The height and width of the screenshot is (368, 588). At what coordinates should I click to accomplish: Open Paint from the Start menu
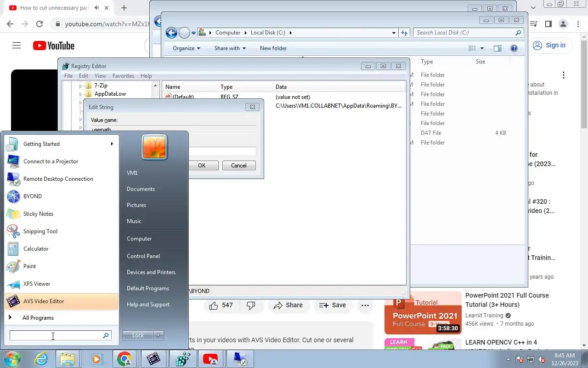(x=62, y=266)
